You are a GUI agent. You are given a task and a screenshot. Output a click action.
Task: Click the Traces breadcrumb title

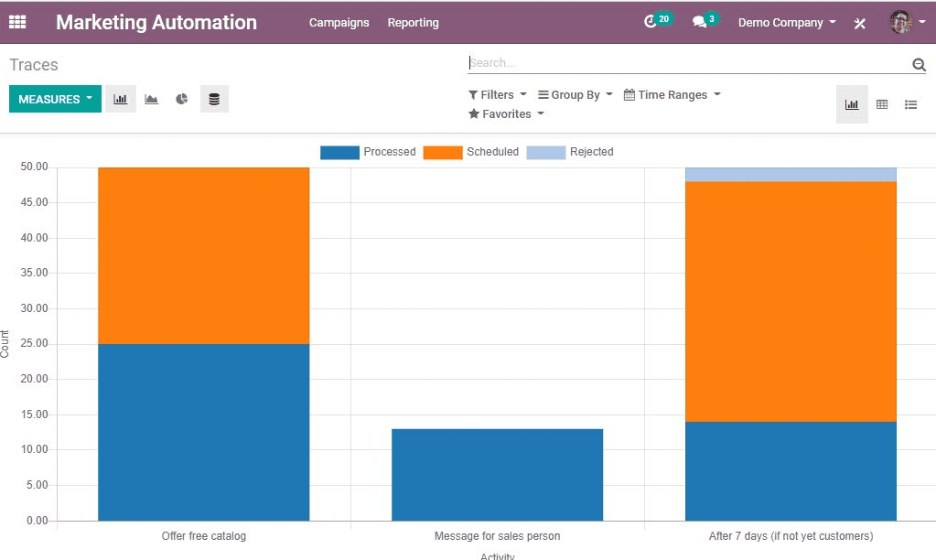click(34, 64)
